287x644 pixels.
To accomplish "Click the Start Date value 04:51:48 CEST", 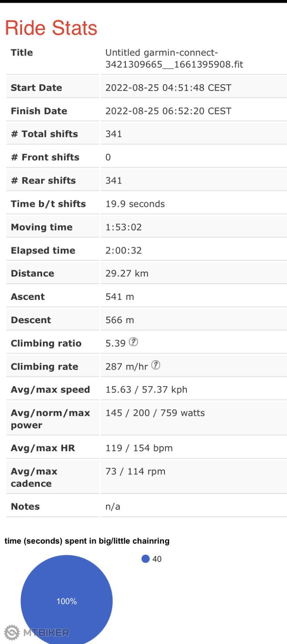I will tap(168, 88).
